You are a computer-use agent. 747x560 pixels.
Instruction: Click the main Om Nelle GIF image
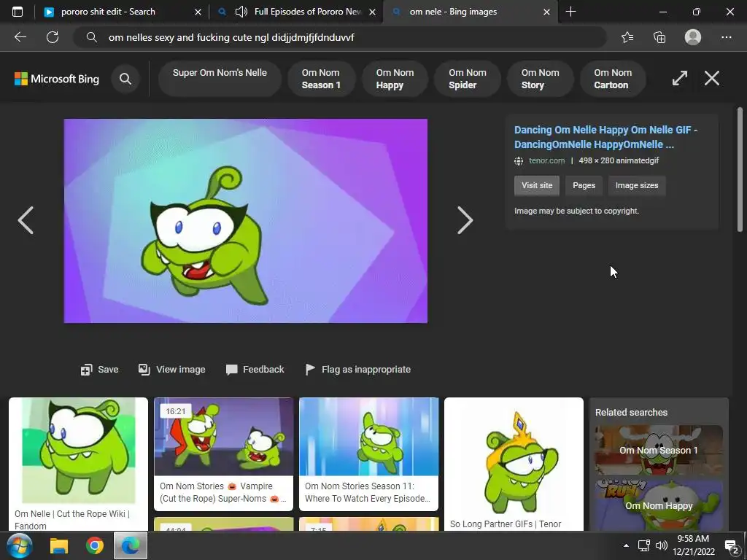click(x=245, y=221)
